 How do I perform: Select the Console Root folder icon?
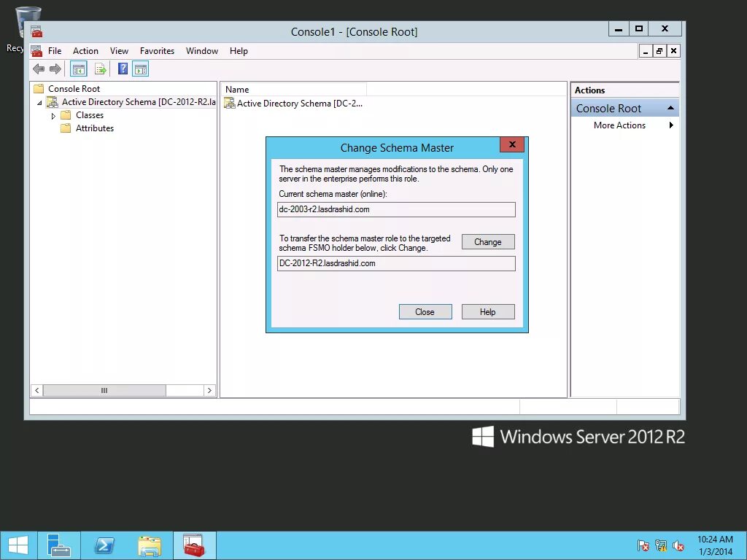click(x=39, y=88)
